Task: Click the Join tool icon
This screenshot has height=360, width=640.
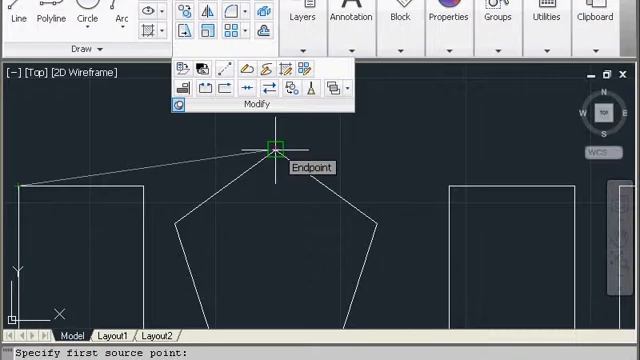Action: click(x=247, y=88)
